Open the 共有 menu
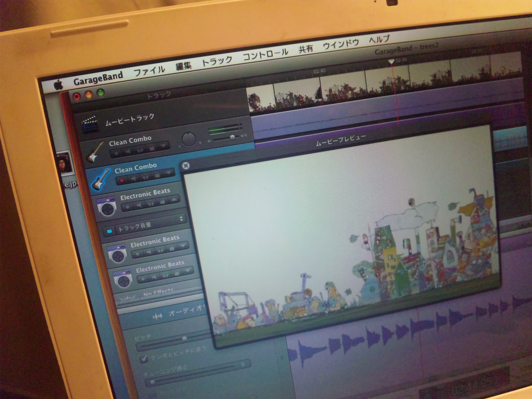Screen dimensions: 532x399 coord(305,49)
